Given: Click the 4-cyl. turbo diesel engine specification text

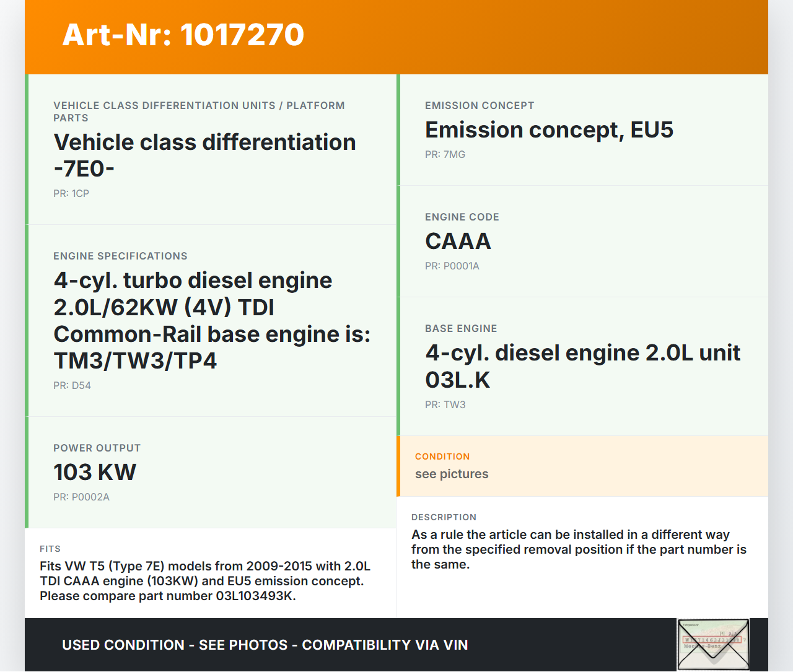Looking at the screenshot, I should pyautogui.click(x=212, y=320).
